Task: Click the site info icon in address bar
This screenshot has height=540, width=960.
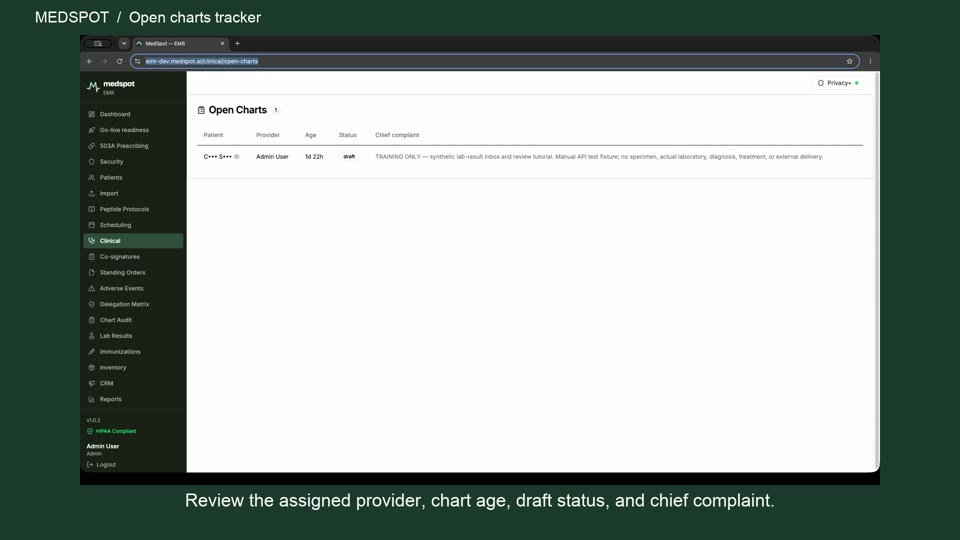Action: 137,61
